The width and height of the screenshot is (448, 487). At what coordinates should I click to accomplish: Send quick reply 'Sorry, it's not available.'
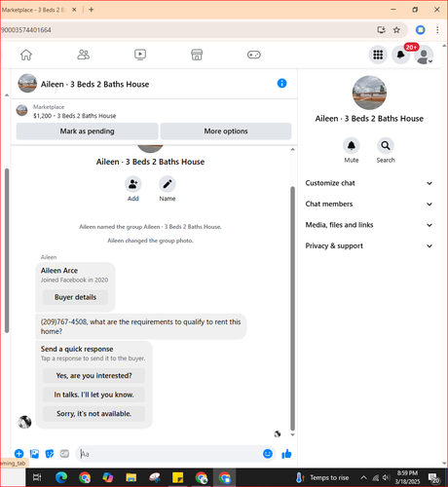coord(93,414)
